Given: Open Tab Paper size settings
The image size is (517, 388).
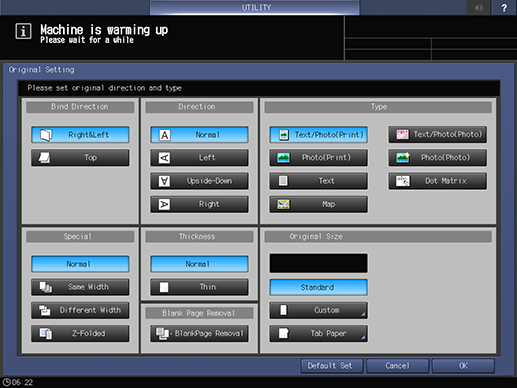Looking at the screenshot, I should 318,333.
